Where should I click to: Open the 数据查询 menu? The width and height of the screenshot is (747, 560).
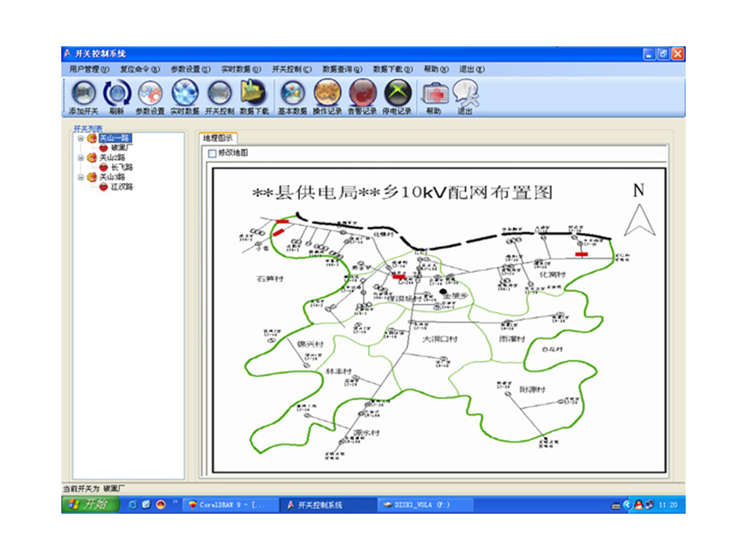(342, 69)
